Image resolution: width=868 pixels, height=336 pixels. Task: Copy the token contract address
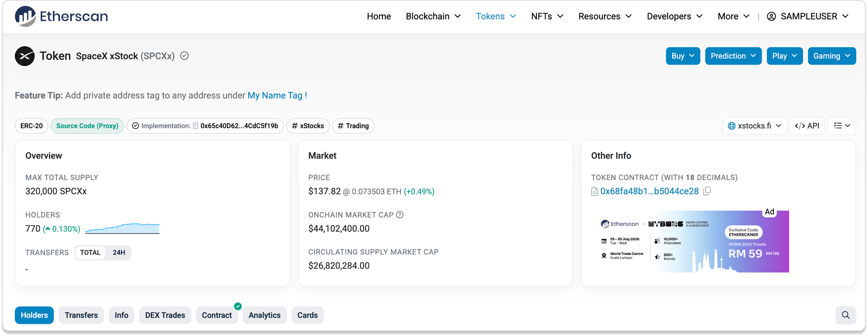point(707,191)
